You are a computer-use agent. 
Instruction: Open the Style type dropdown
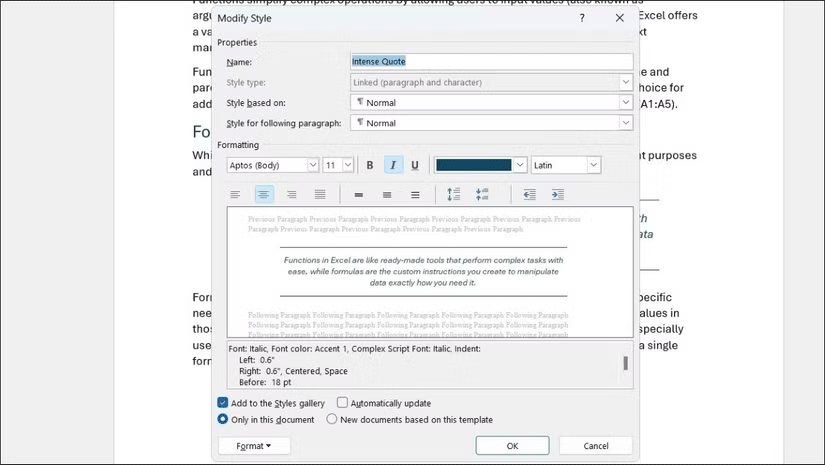click(x=625, y=82)
